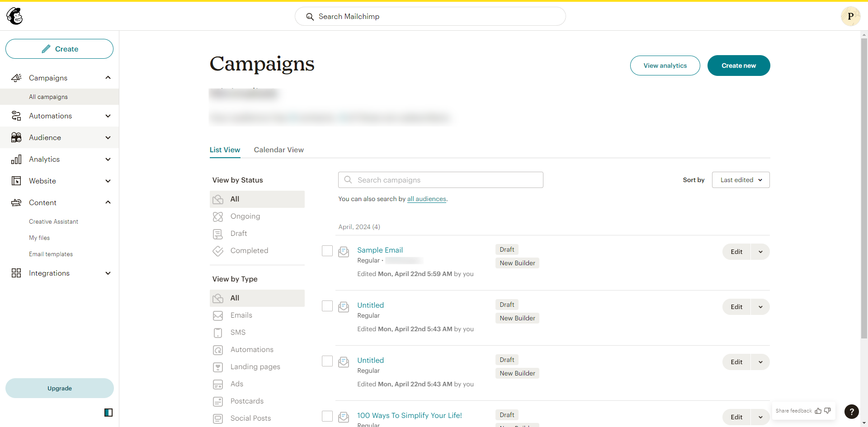The width and height of the screenshot is (868, 427).
Task: Give thumbs down feedback
Action: (x=827, y=411)
